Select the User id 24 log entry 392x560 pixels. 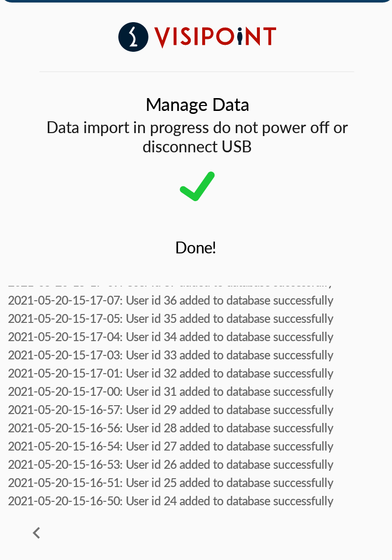171,501
